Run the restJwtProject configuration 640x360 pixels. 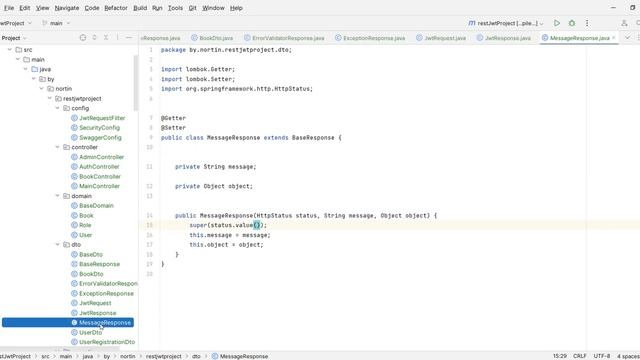[557, 23]
